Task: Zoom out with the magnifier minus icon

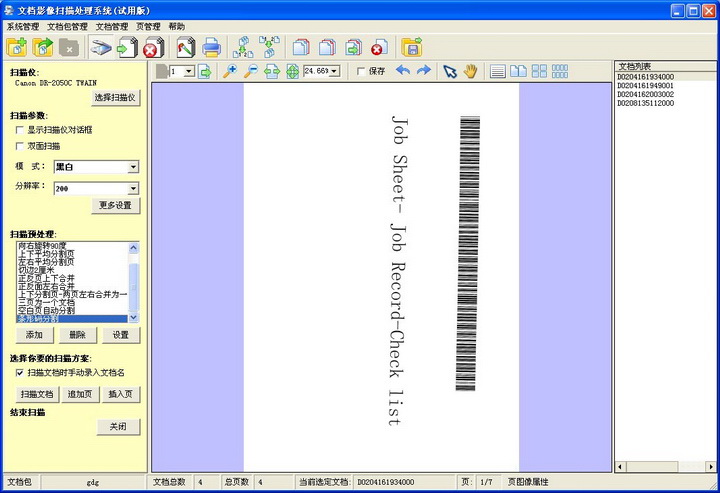Action: (x=251, y=71)
